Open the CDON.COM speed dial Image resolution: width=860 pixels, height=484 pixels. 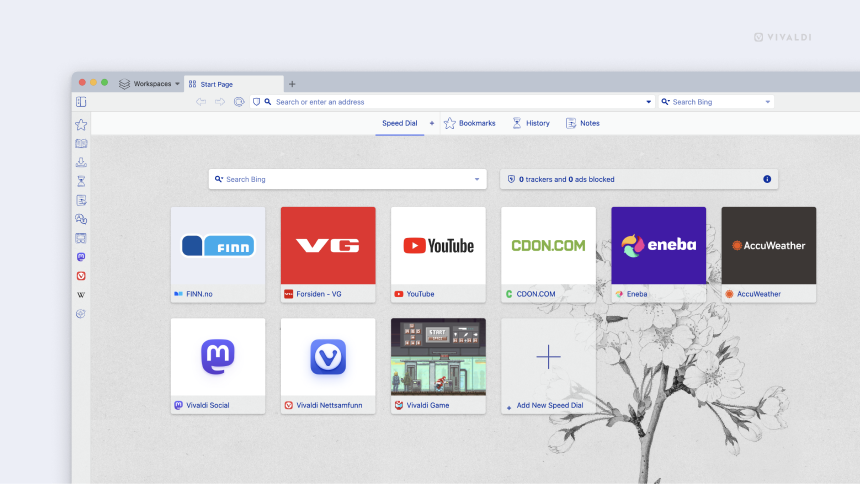(x=548, y=255)
